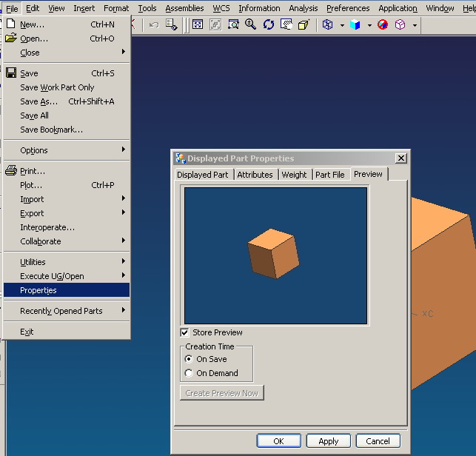Select the Preview tab
The width and height of the screenshot is (476, 456).
pos(368,174)
